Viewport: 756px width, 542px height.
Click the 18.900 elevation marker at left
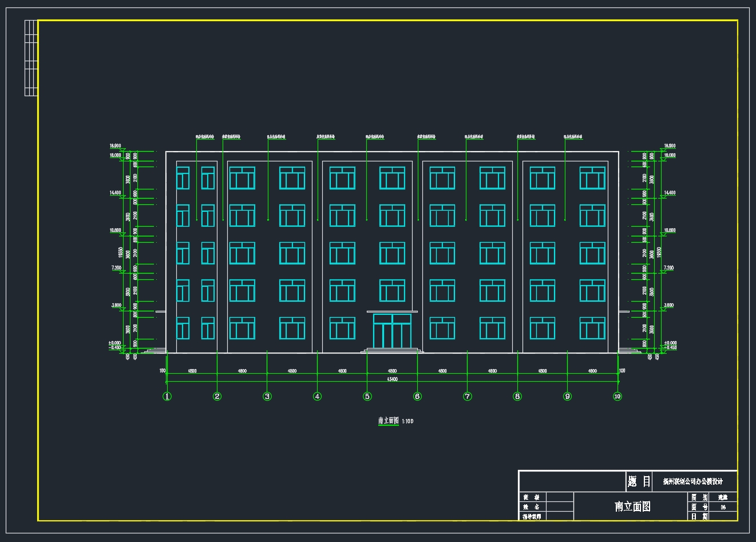click(116, 146)
